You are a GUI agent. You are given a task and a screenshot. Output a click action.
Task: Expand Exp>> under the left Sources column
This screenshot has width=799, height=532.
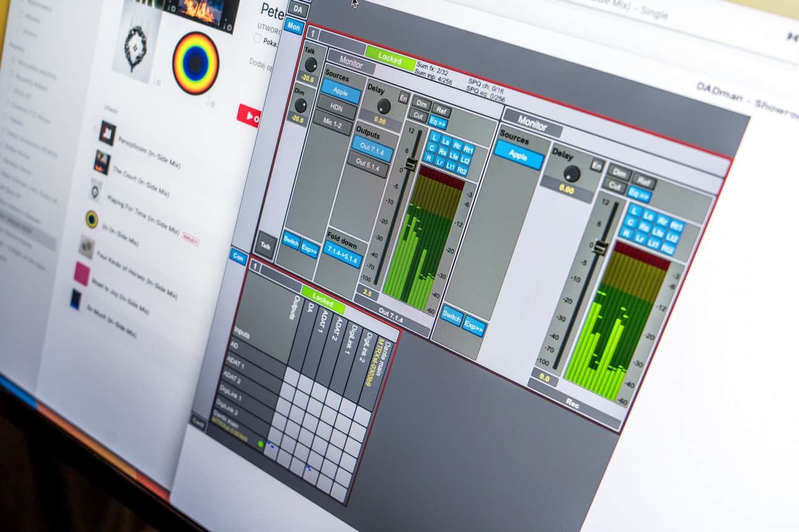pyautogui.click(x=309, y=248)
